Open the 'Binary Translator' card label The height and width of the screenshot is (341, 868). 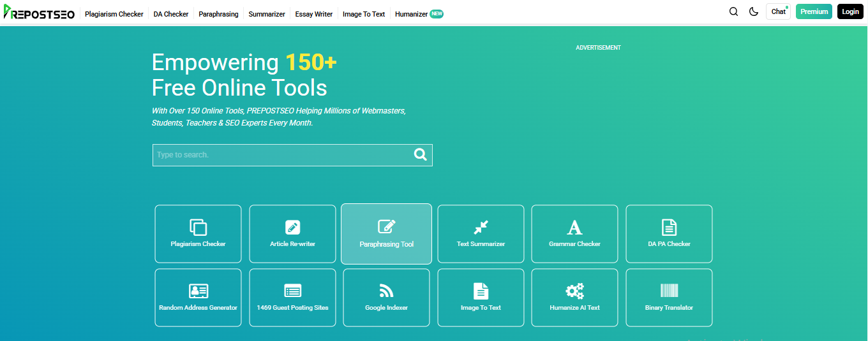coord(669,308)
